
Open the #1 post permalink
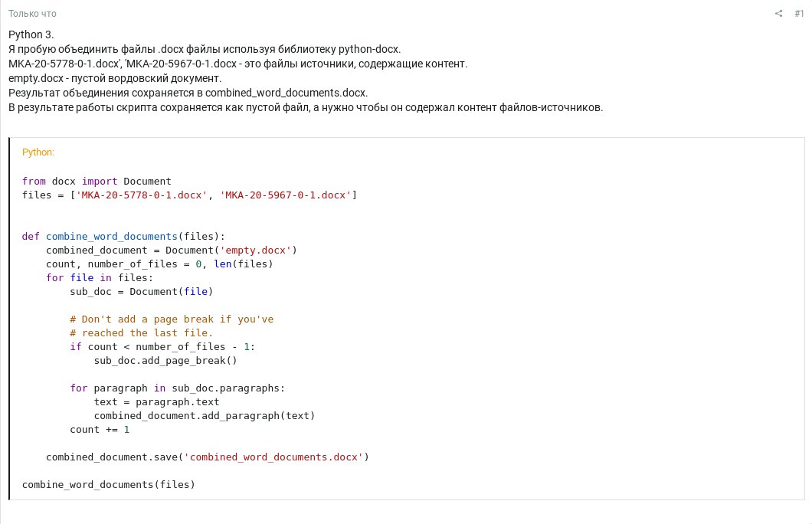tap(799, 14)
